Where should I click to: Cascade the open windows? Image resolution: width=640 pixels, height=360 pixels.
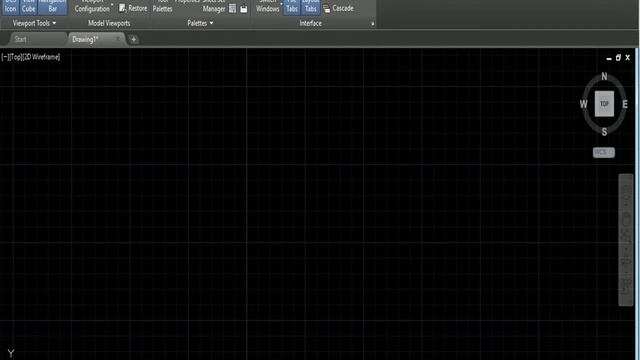(x=338, y=8)
